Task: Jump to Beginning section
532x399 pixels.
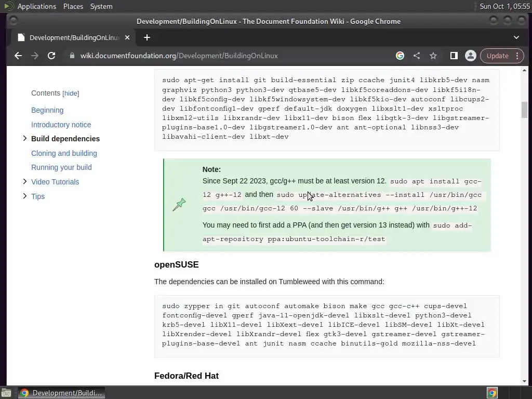Action: click(47, 110)
